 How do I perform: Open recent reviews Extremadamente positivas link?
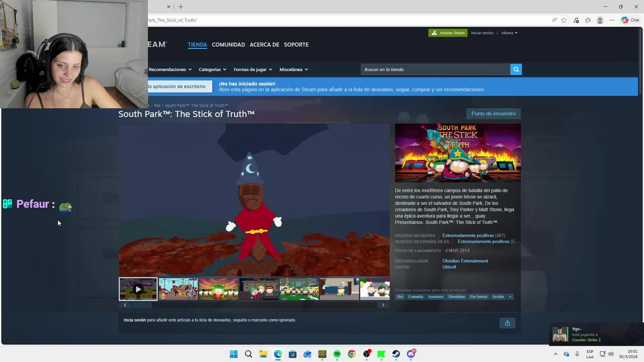[x=468, y=235]
